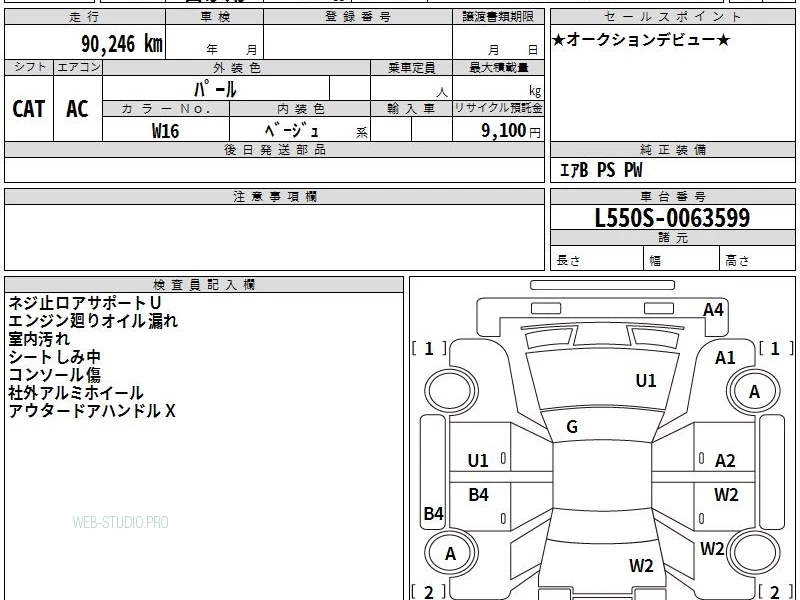Click the 幅 dimension label
Viewport: 800px width, 600px height.
click(655, 261)
